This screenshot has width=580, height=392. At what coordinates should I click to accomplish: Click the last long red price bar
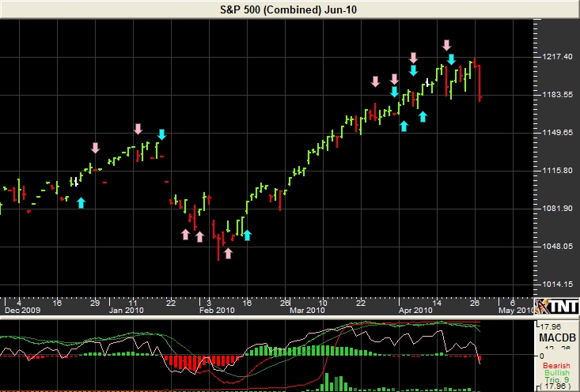click(480, 84)
